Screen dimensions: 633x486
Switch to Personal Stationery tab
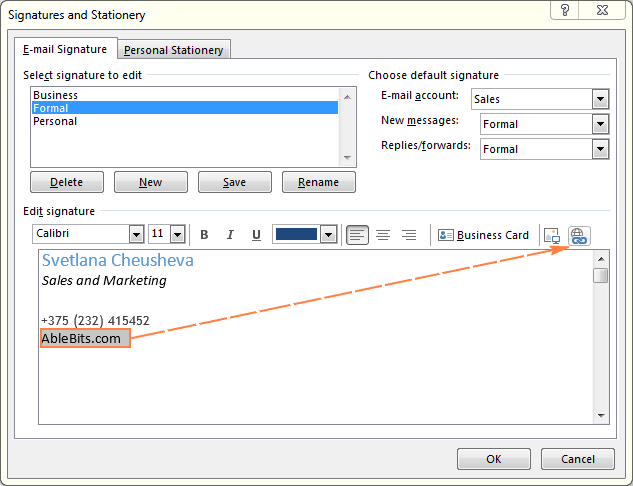click(x=175, y=50)
